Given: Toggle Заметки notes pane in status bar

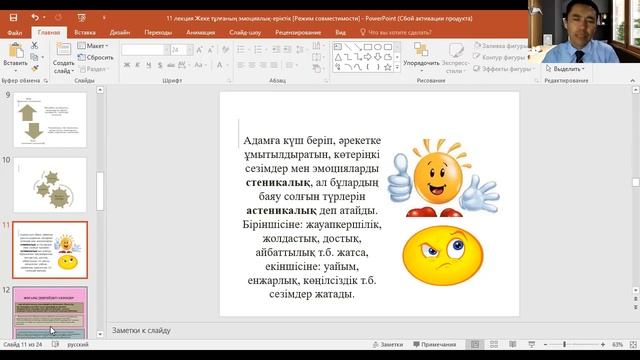Looking at the screenshot, I should 388,344.
